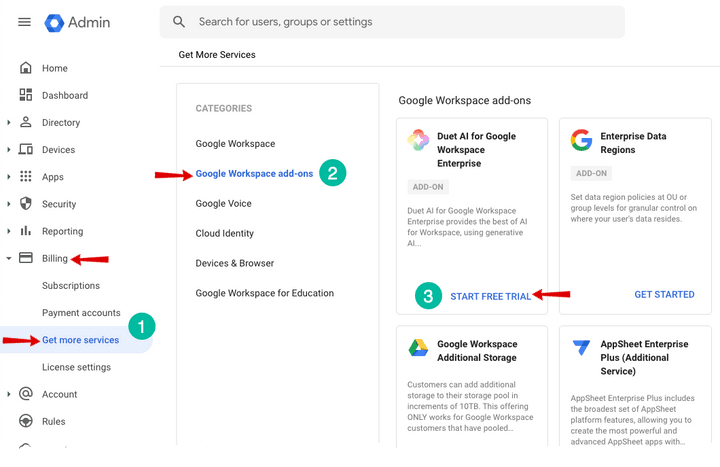Expand the Directory section arrow
The width and height of the screenshot is (720, 467).
point(9,123)
